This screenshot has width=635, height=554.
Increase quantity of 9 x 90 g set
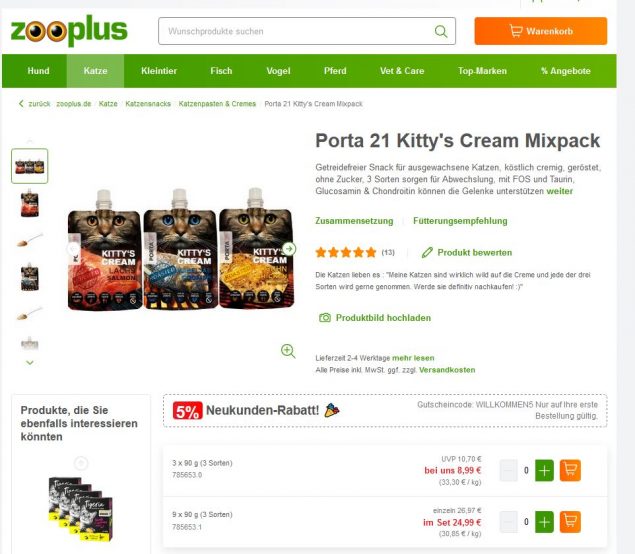(544, 522)
